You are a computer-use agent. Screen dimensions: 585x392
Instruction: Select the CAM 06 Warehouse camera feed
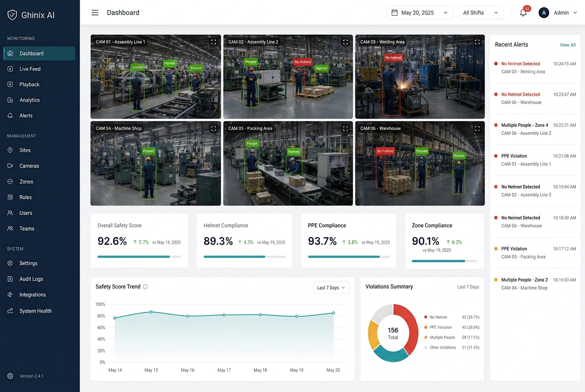(420, 164)
